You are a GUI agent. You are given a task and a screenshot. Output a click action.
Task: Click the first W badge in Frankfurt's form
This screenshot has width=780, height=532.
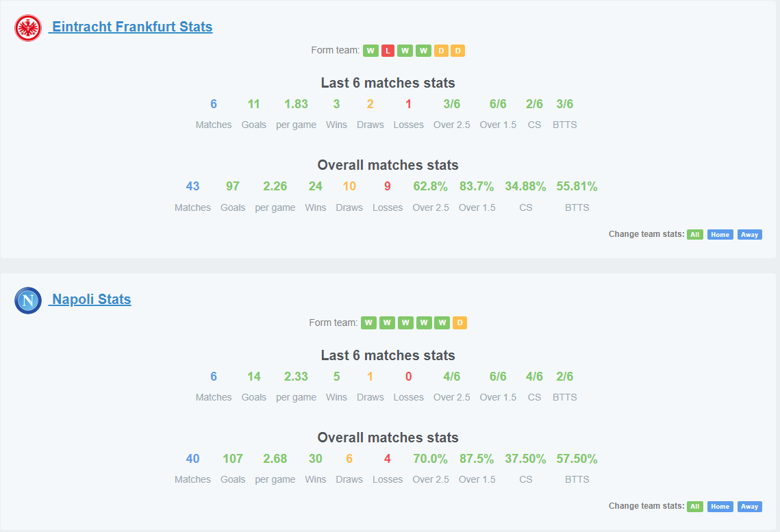coord(370,51)
